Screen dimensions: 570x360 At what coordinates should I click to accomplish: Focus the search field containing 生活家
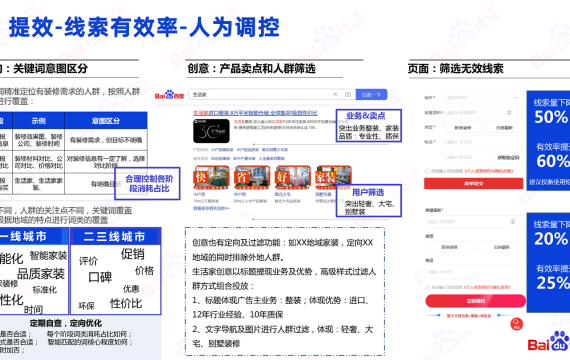pyautogui.click(x=272, y=95)
